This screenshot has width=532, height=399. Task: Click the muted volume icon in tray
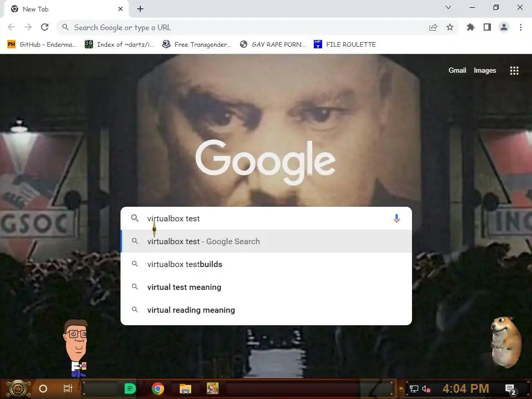[426, 389]
